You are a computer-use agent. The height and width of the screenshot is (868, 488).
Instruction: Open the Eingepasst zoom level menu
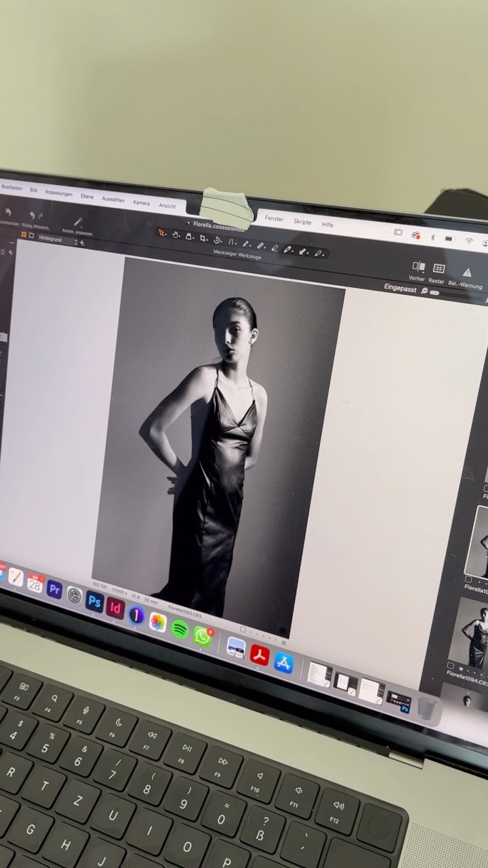coord(401,287)
